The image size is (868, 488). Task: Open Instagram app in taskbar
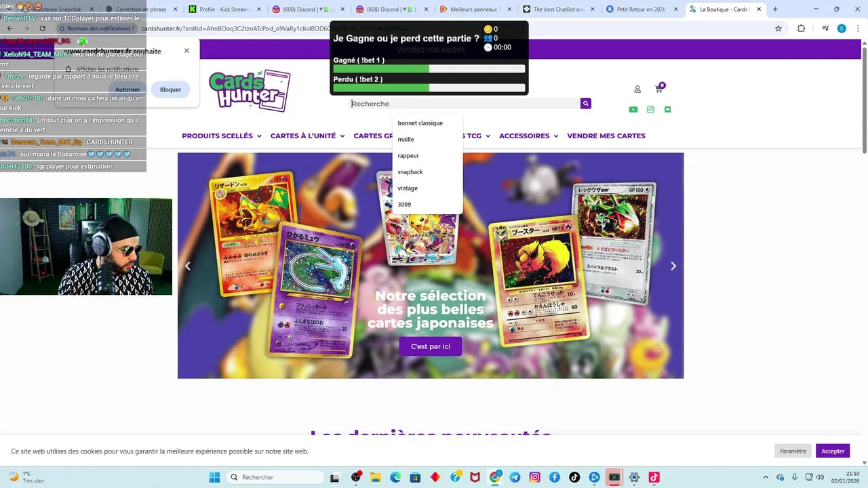click(534, 477)
